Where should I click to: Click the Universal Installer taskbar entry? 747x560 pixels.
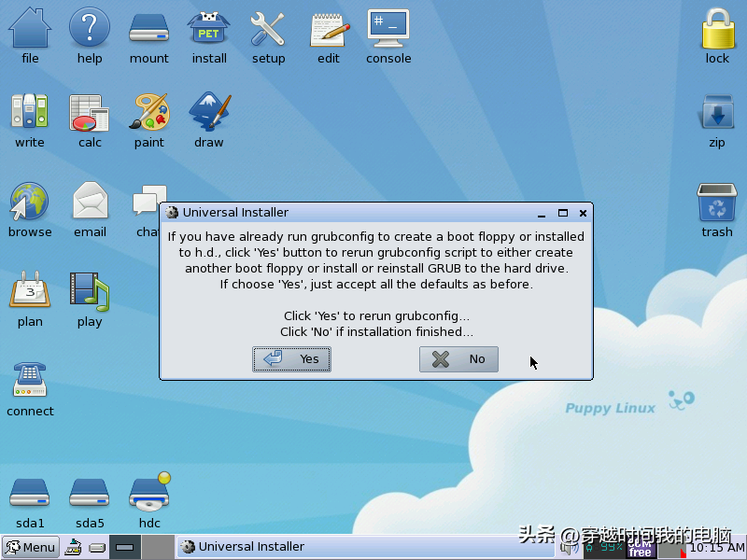point(366,547)
